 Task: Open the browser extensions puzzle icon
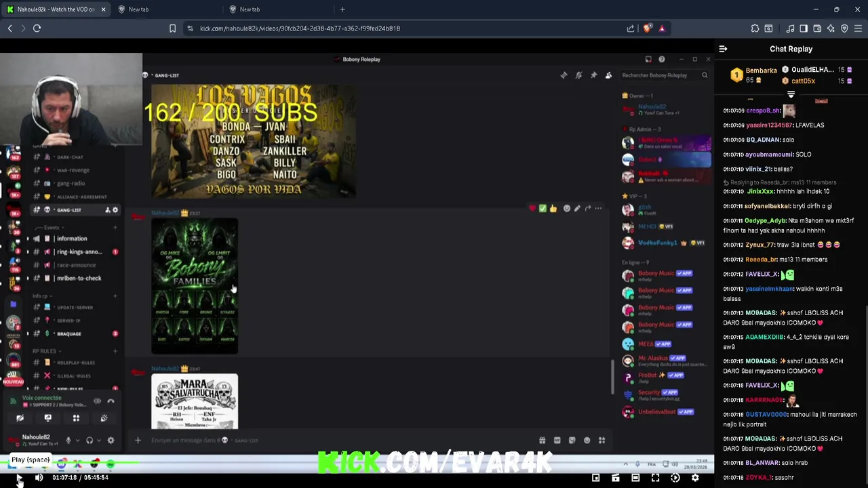click(x=755, y=28)
